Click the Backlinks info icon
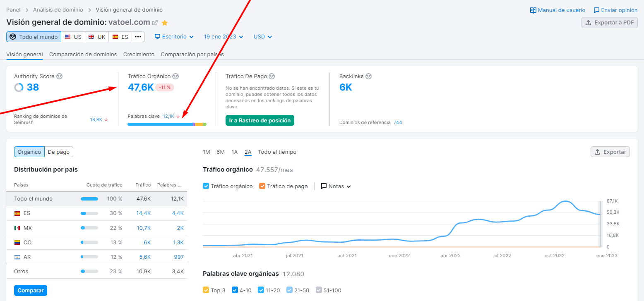The height and width of the screenshot is (301, 644). pyautogui.click(x=368, y=76)
